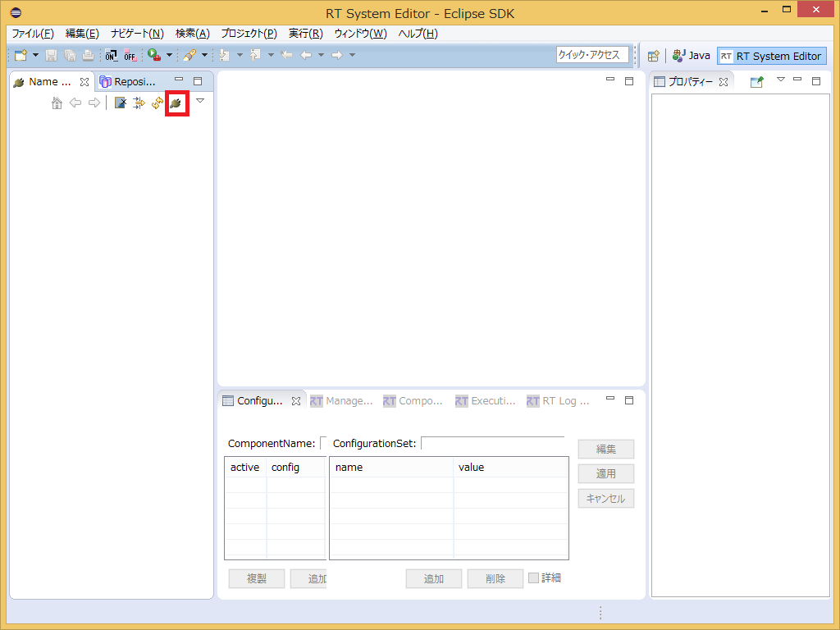Open the プロパティー view menu triangle
Screen dimensions: 840x630
coord(781,80)
